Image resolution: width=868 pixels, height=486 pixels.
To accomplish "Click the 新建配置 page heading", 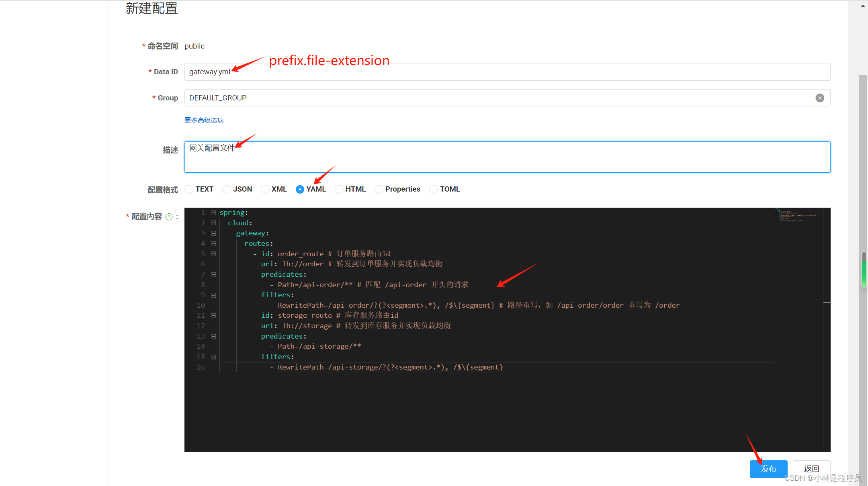I will tap(151, 8).
